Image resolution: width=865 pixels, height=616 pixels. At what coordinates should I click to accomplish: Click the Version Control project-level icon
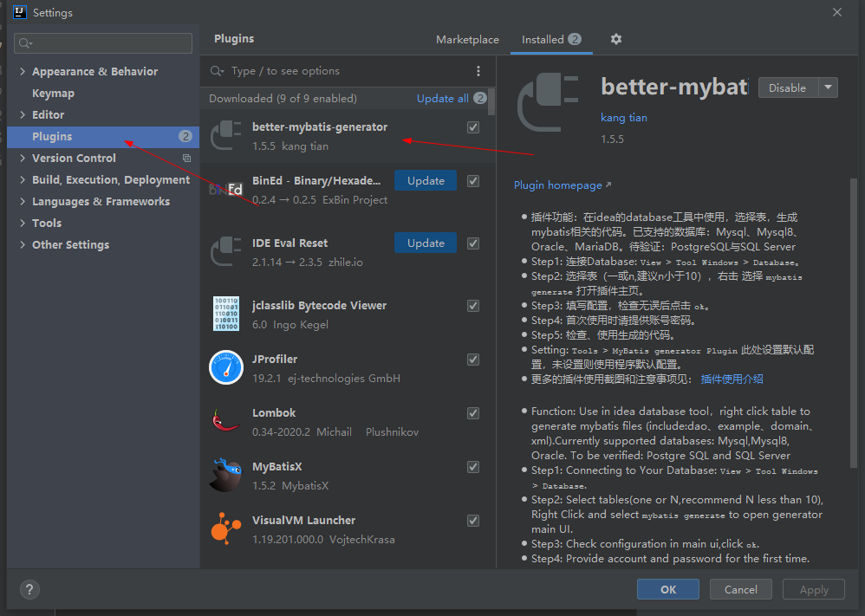point(187,159)
